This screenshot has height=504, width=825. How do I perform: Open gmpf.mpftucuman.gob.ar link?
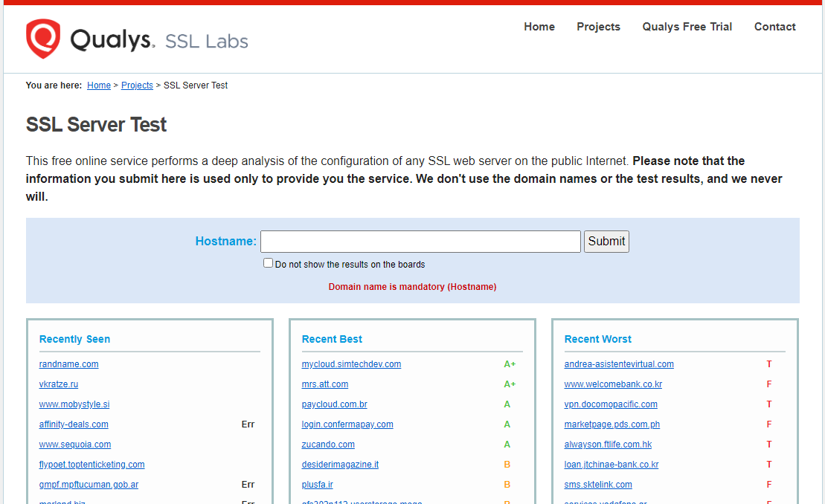[89, 484]
